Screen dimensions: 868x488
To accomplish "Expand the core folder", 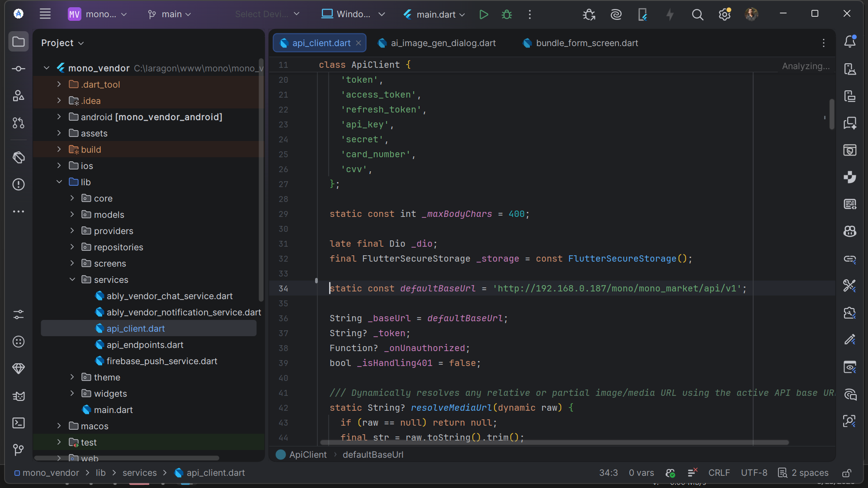I will click(72, 198).
